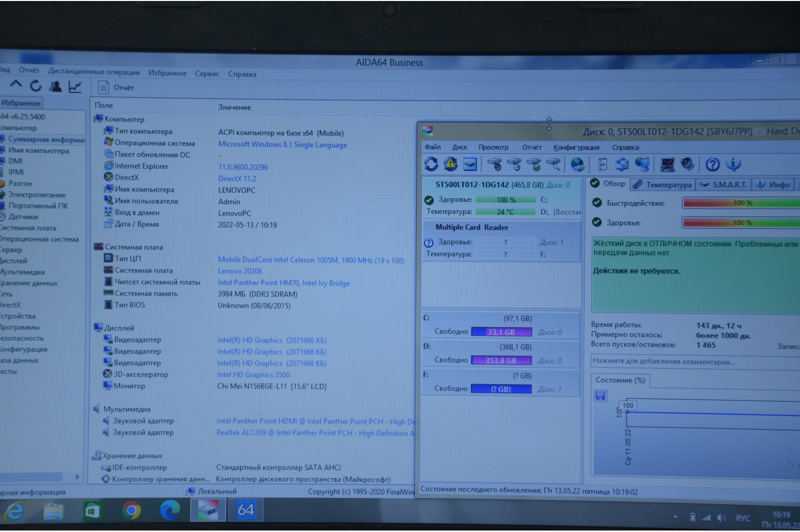Select the Обзор tab
This screenshot has width=800, height=532.
click(x=608, y=183)
